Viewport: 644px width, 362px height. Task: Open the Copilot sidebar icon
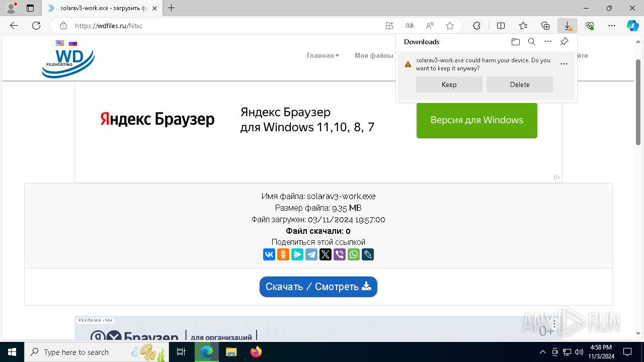[x=632, y=26]
